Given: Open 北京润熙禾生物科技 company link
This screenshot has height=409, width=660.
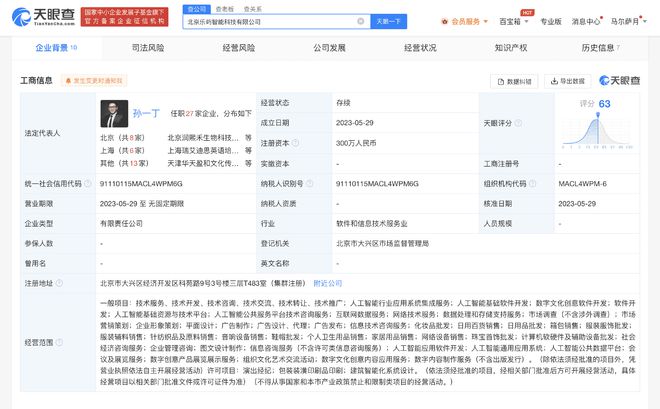Looking at the screenshot, I should (x=203, y=138).
